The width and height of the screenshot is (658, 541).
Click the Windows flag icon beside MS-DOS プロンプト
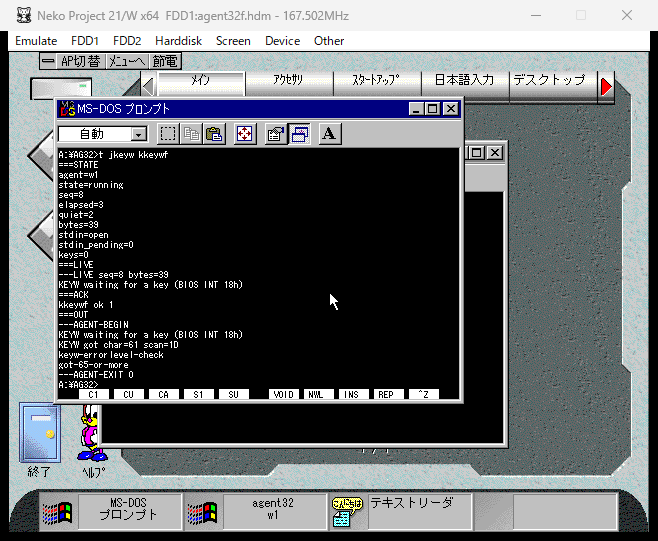pyautogui.click(x=57, y=513)
